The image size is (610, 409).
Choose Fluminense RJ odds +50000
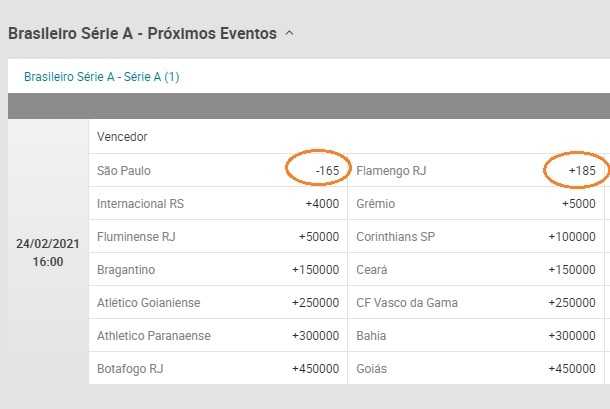point(218,237)
